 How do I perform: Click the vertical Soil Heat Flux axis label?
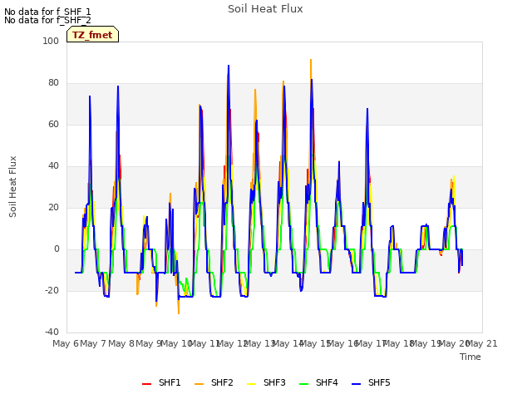12,186
